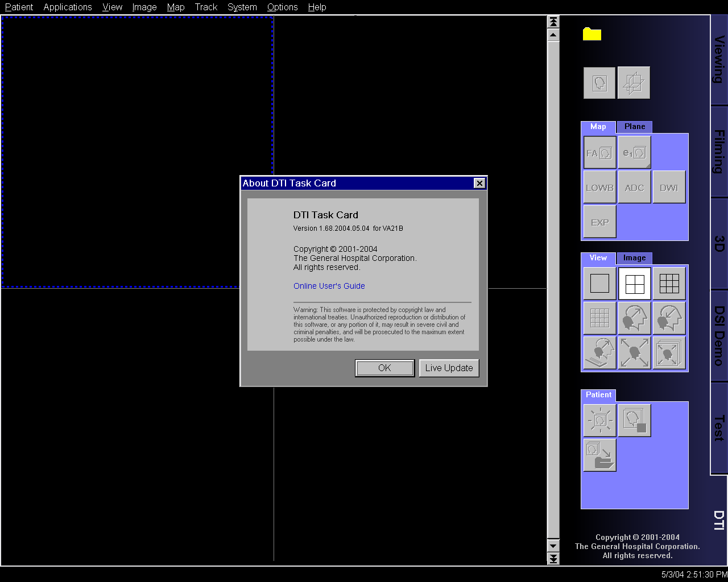Select the FA map button
This screenshot has width=728, height=582.
[599, 152]
